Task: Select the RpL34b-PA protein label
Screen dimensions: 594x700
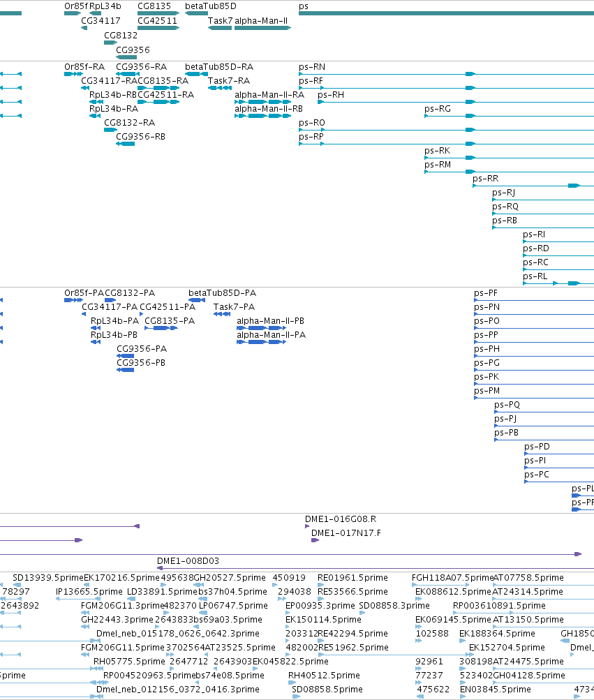Action: pyautogui.click(x=114, y=320)
